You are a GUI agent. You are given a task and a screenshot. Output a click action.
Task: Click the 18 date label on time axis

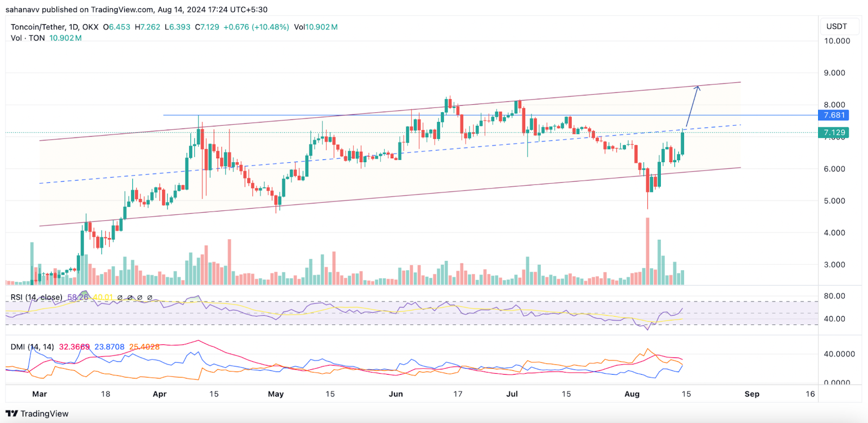click(x=105, y=394)
